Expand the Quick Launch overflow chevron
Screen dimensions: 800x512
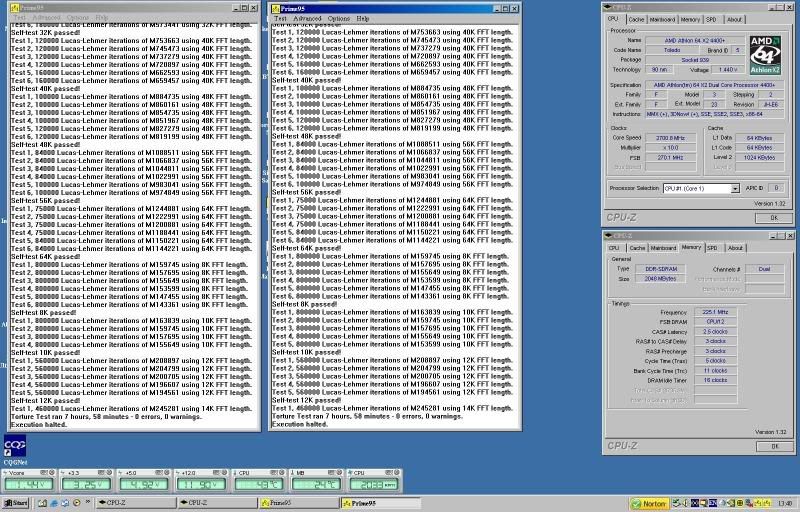point(88,501)
